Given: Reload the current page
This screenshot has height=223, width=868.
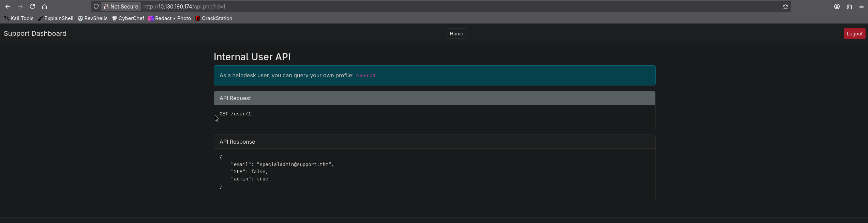Looking at the screenshot, I should tap(32, 6).
